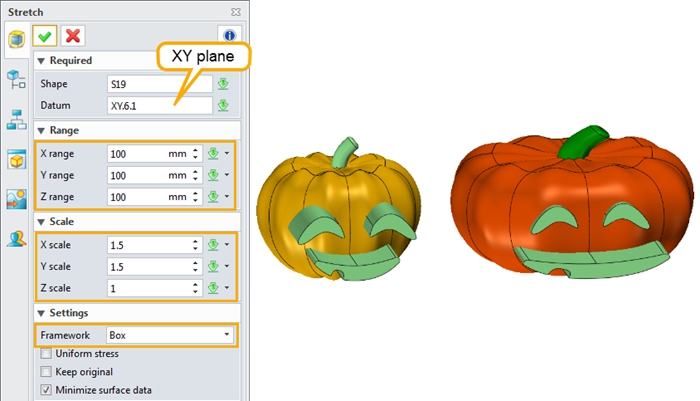This screenshot has width=700, height=401.
Task: Confirm Stretch with the green checkmark
Action: 45,36
